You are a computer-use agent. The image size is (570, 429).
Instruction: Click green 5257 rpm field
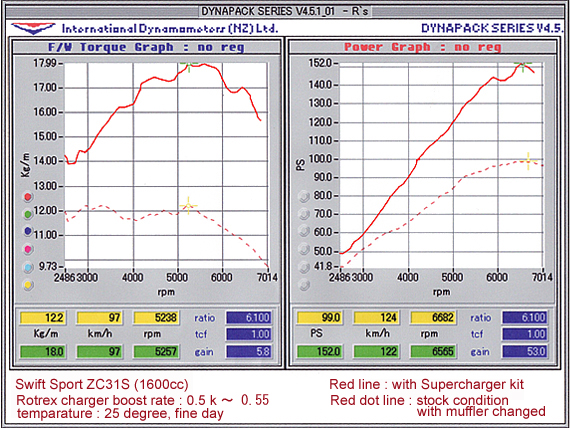(x=156, y=352)
